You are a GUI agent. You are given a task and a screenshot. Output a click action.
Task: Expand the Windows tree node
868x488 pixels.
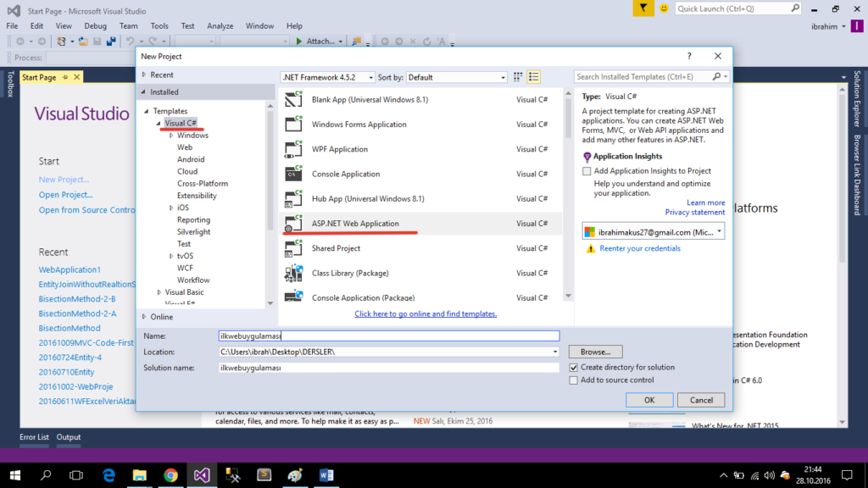coord(171,136)
